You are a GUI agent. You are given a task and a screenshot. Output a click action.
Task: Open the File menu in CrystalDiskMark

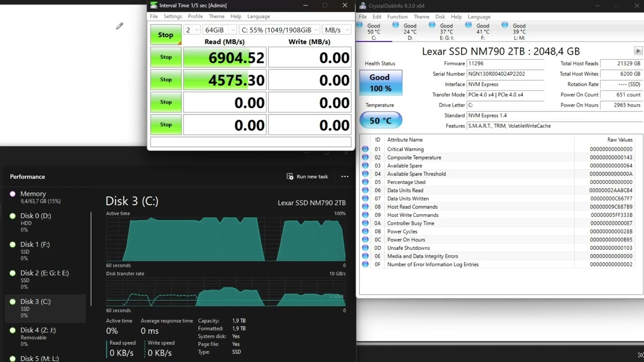pyautogui.click(x=154, y=17)
